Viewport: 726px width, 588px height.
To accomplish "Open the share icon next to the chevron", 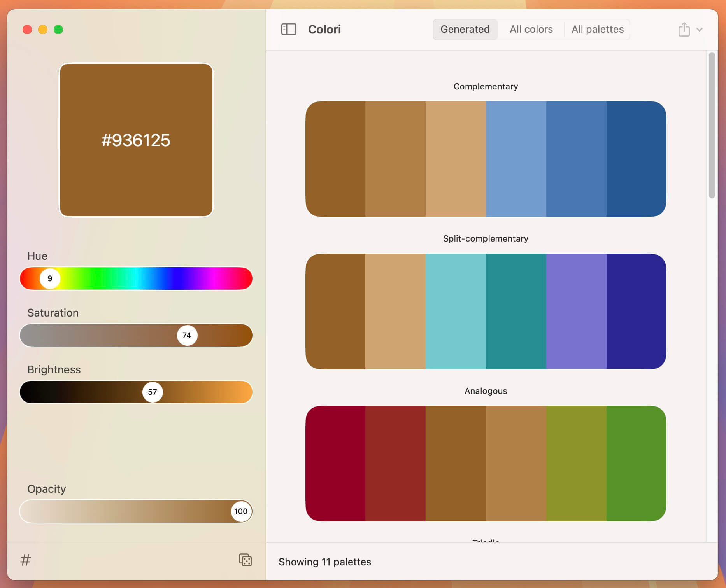I will 684,29.
